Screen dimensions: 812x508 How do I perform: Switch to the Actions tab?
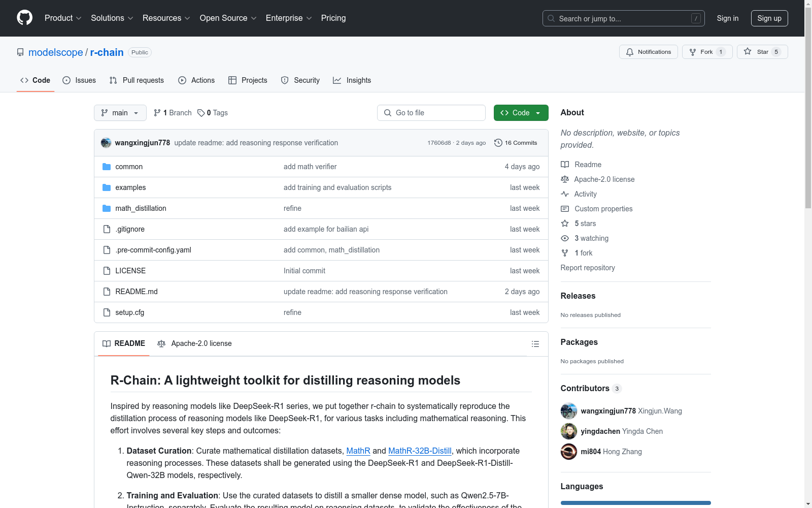196,80
